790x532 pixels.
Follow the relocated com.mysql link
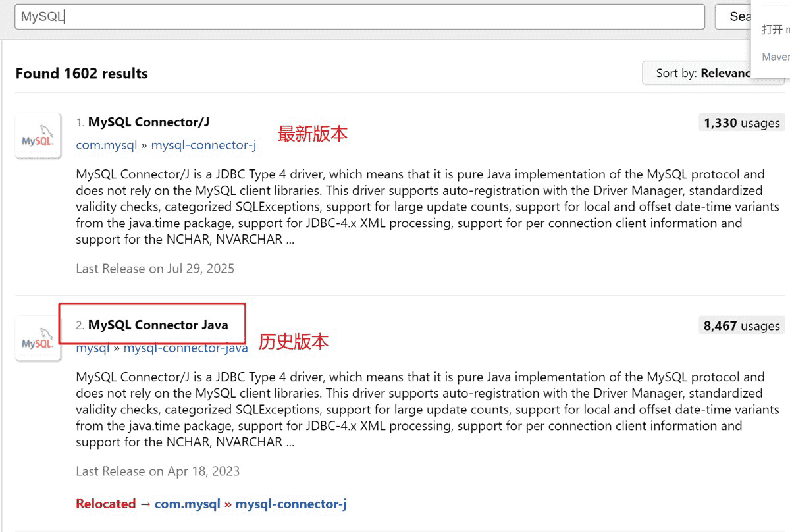click(x=188, y=504)
